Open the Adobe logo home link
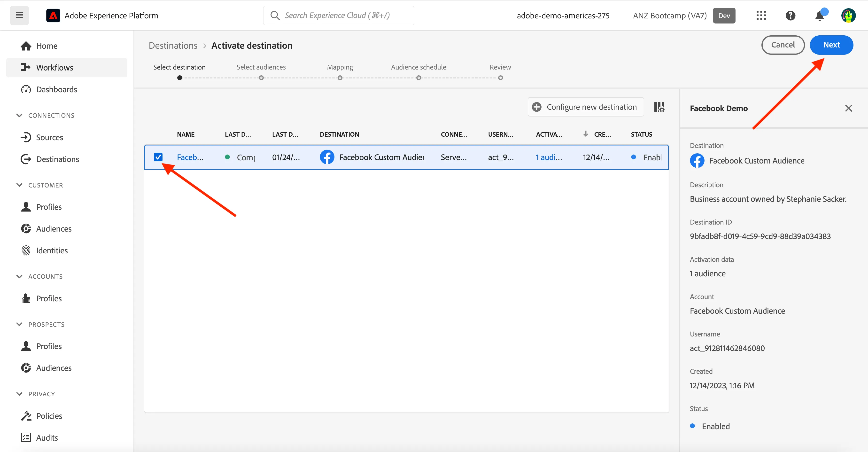 (x=53, y=16)
